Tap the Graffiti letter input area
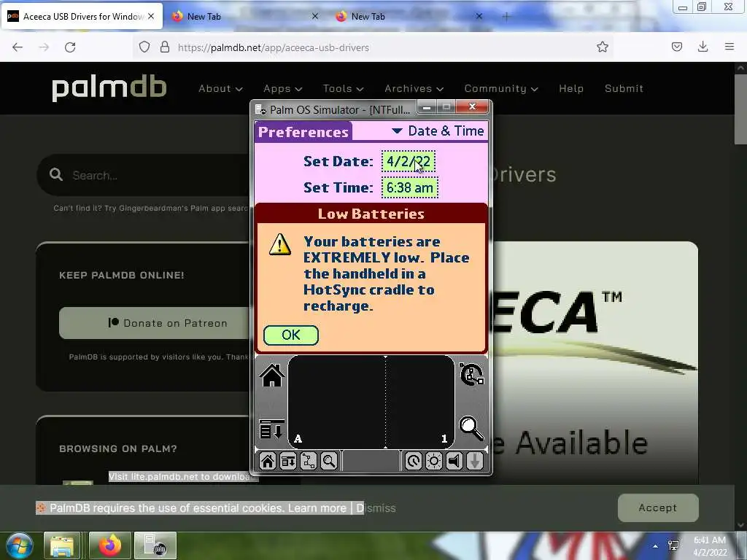Screen dimensions: 747x560 pyautogui.click(x=337, y=402)
